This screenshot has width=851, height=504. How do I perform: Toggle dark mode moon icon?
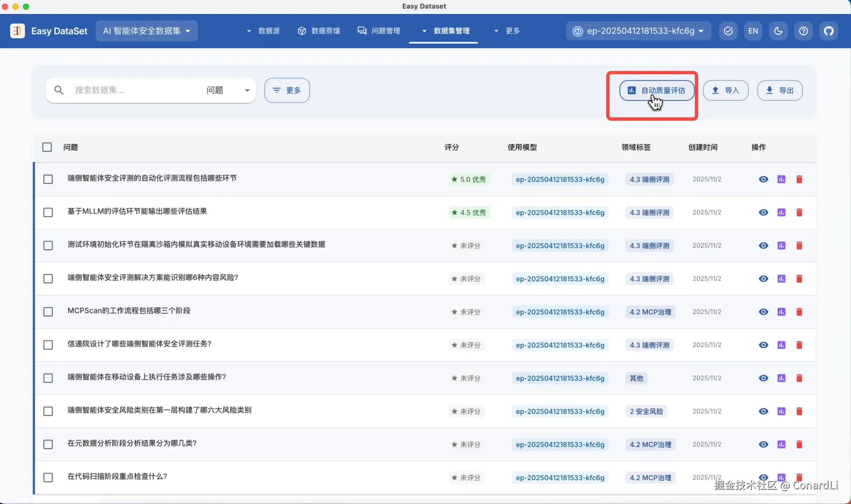[778, 31]
